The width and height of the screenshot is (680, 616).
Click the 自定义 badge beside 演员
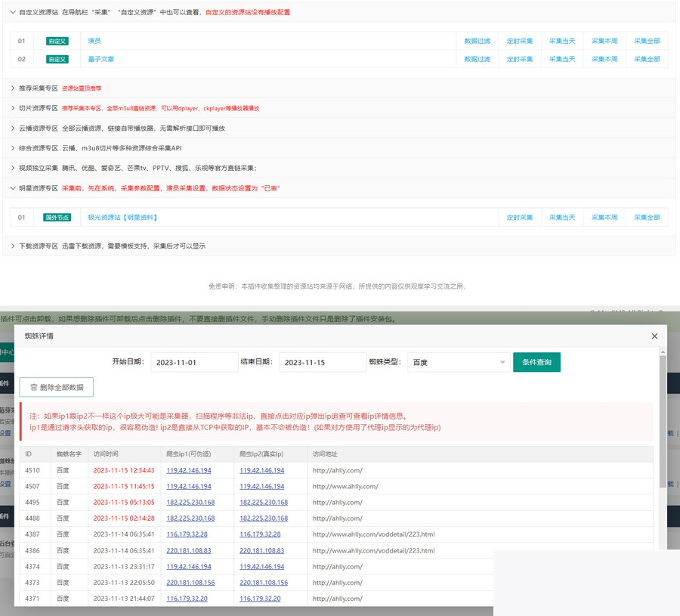click(57, 41)
